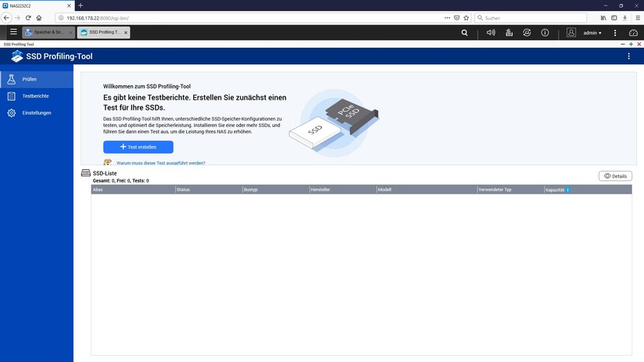Open background tasks icon in QTS bar

pos(509,33)
